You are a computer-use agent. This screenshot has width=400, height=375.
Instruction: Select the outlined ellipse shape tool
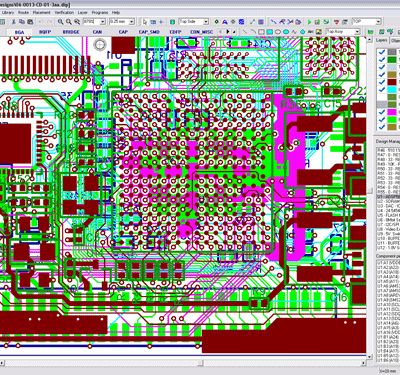(278, 32)
